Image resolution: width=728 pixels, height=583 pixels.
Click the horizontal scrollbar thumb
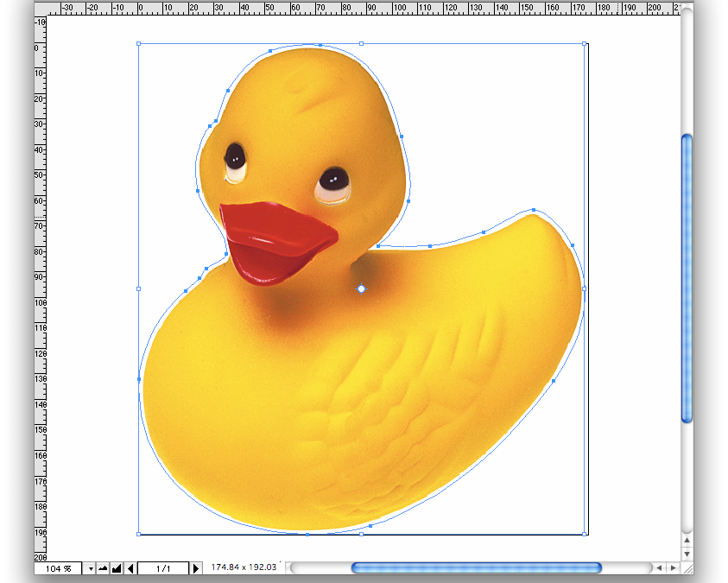pyautogui.click(x=476, y=567)
